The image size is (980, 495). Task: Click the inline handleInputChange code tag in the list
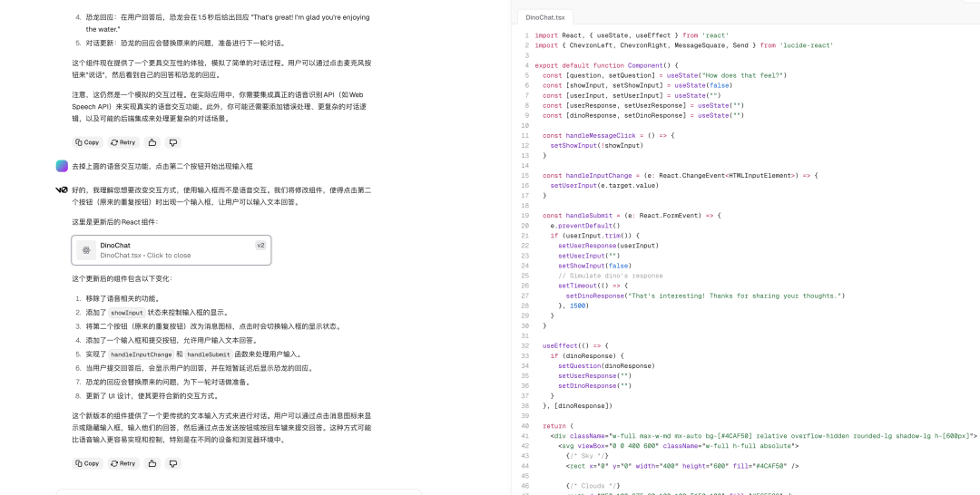coord(141,354)
